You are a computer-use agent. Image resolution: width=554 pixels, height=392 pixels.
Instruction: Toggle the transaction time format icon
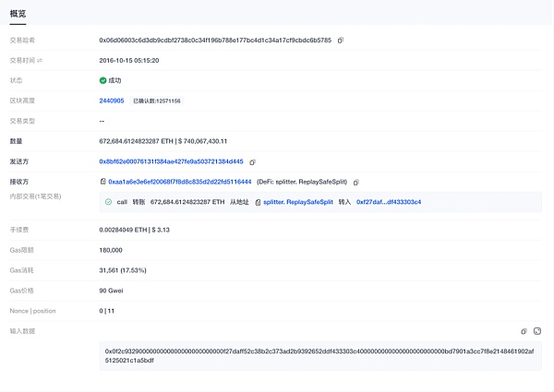click(x=40, y=60)
